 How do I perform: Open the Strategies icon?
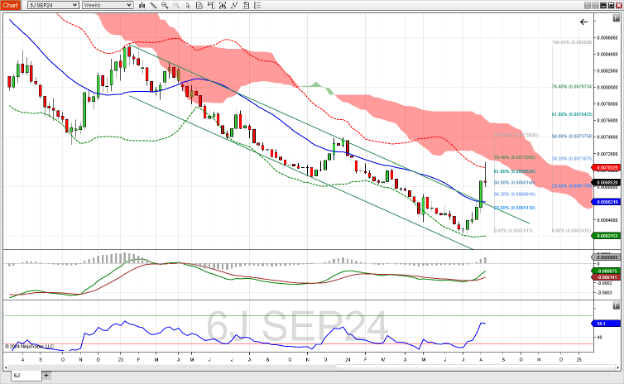pyautogui.click(x=246, y=5)
